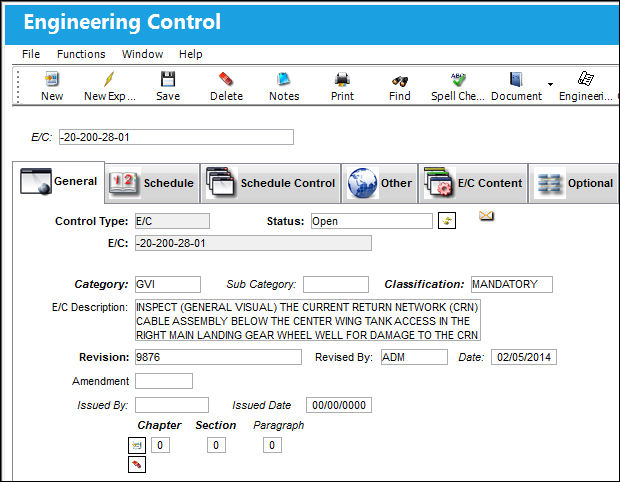Click the New toolbar icon

(52, 79)
